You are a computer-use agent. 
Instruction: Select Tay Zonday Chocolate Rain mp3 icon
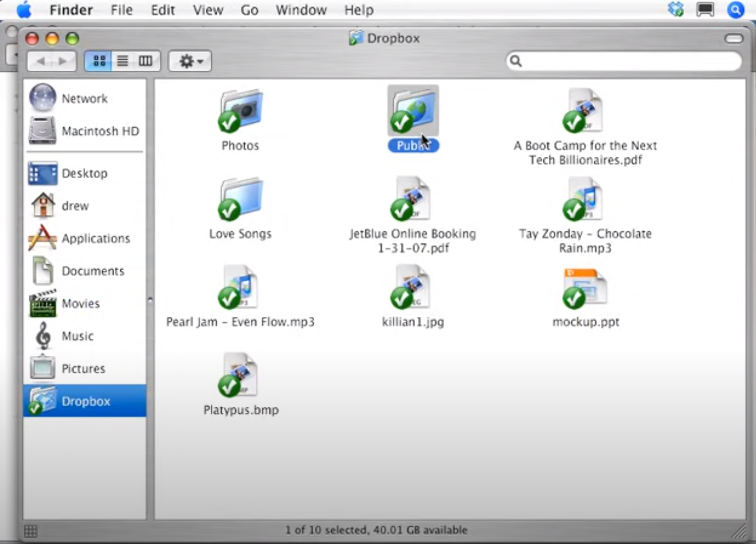[x=584, y=199]
